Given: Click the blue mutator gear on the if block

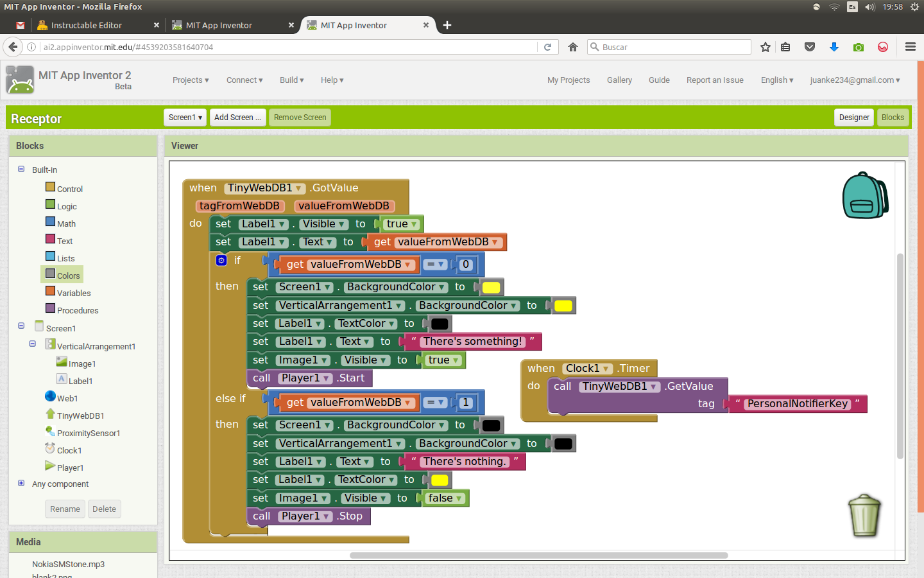Looking at the screenshot, I should [221, 260].
